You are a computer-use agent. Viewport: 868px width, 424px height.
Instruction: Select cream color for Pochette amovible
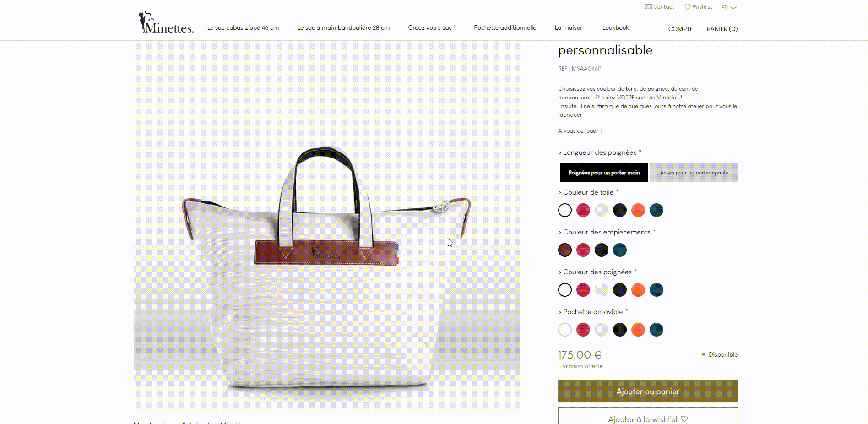602,330
